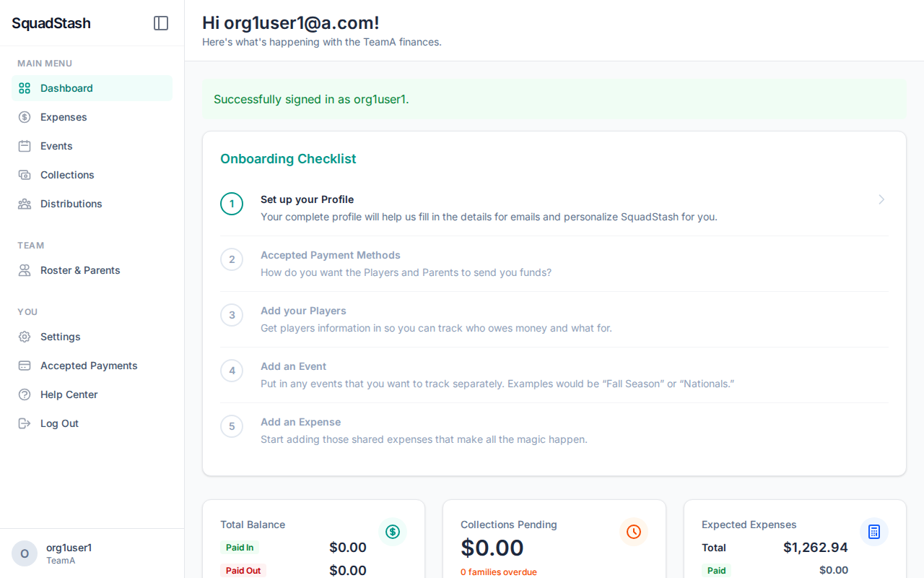The width and height of the screenshot is (924, 578).
Task: Expand the Set up your Profile chevron
Action: coord(881,199)
